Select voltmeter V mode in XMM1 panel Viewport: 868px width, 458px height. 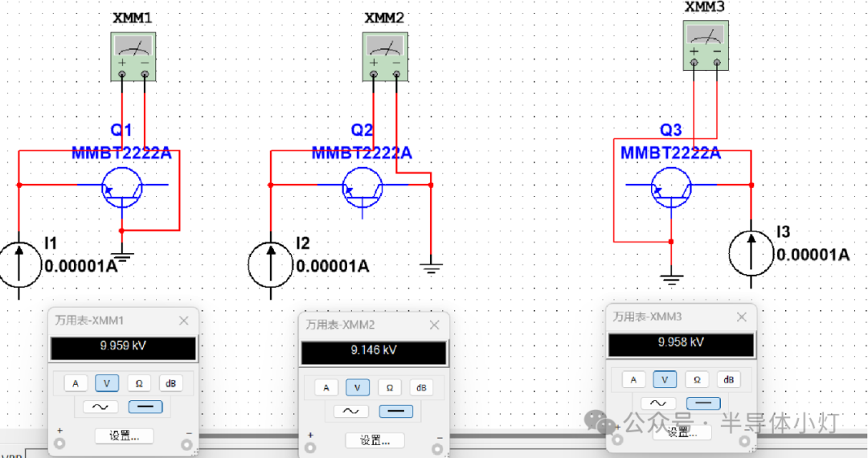point(107,383)
